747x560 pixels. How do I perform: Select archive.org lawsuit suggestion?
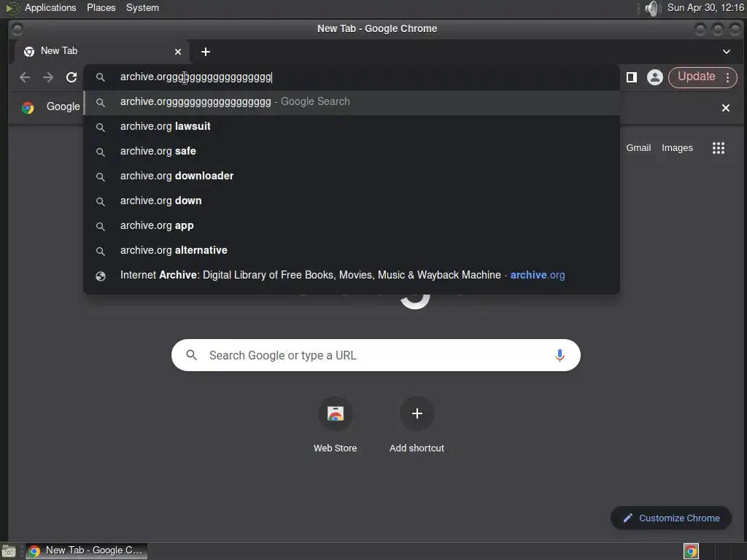coord(352,127)
